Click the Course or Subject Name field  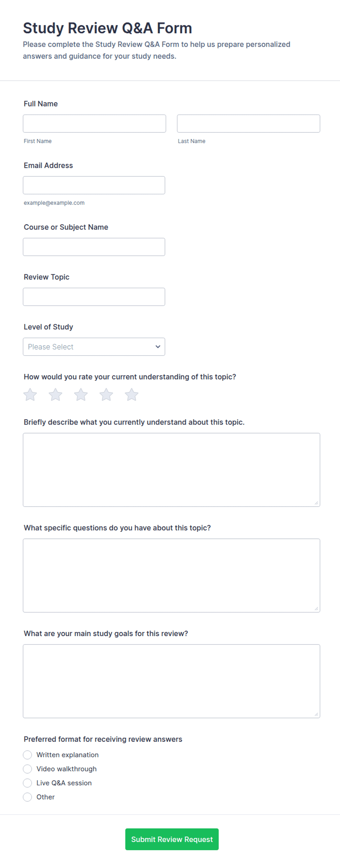94,247
